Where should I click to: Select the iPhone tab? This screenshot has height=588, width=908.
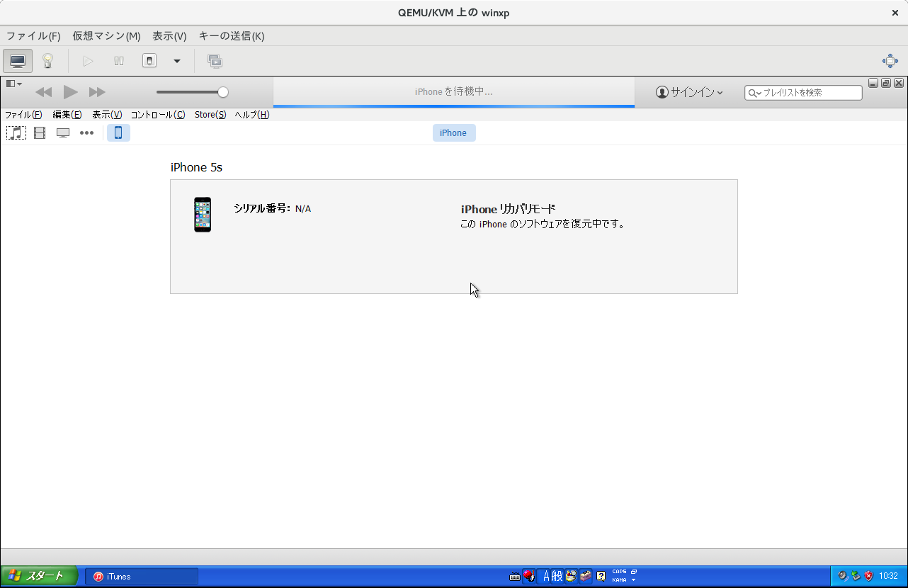click(454, 132)
